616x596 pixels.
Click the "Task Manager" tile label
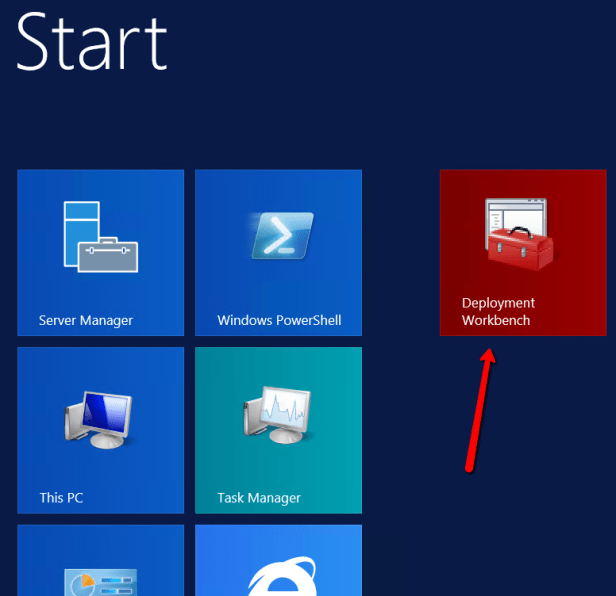coord(259,498)
